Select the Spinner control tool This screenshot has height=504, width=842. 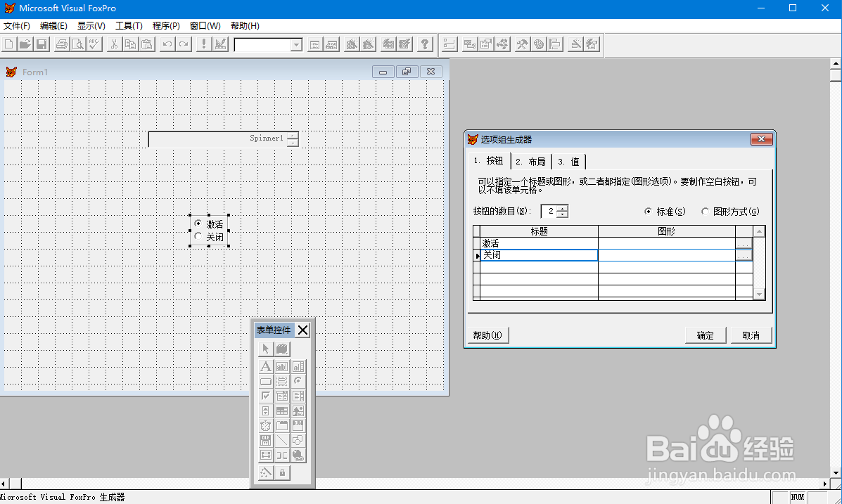pyautogui.click(x=265, y=411)
